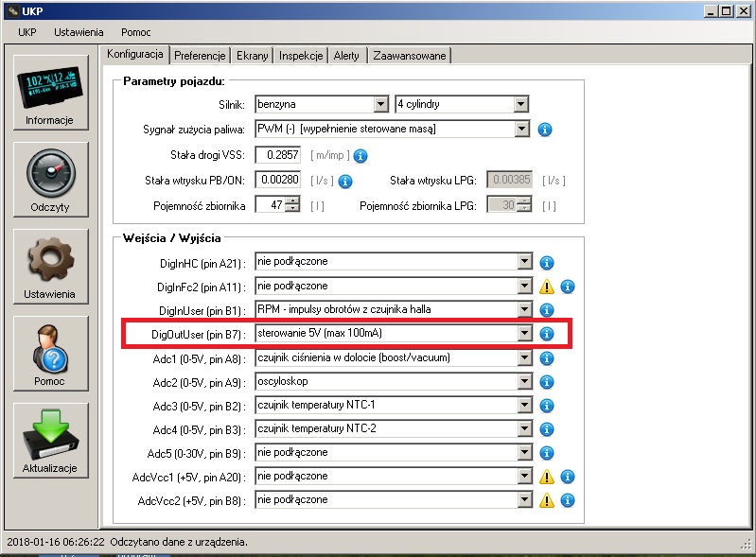Switch to the Zaawansowane tab
Viewport: 756px width, 557px height.
[409, 56]
